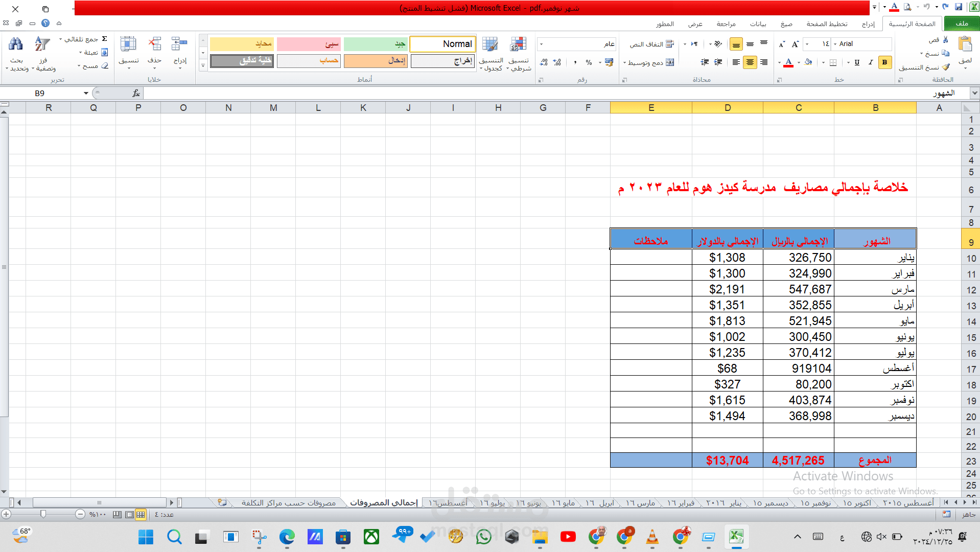Click the Comma Style icon
Image resolution: width=980 pixels, height=552 pixels.
pos(575,62)
